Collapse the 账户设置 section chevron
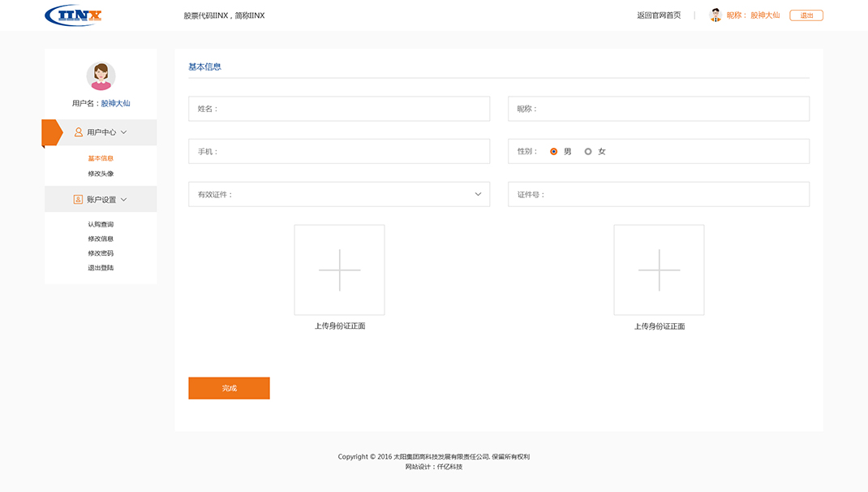The image size is (868, 492). [124, 200]
